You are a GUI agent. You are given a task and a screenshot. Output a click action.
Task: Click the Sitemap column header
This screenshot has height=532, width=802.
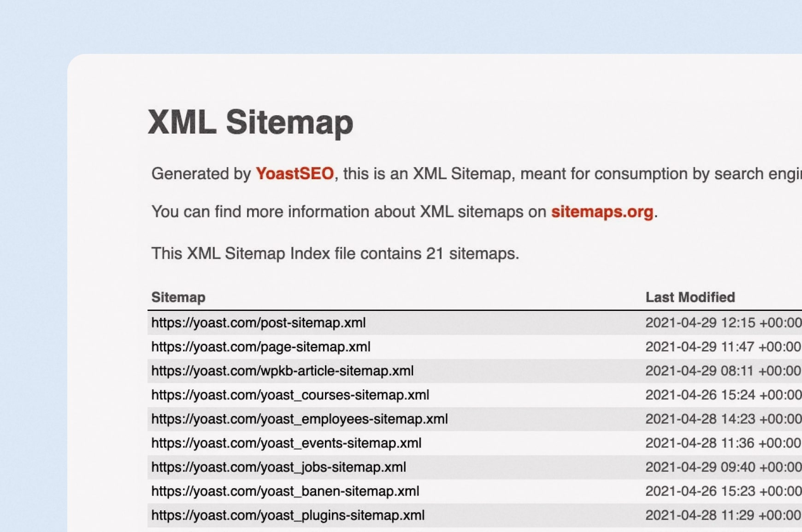tap(178, 298)
